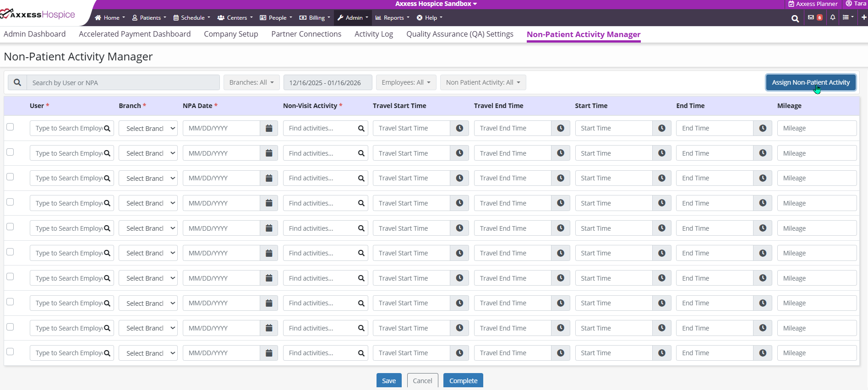Open the Employees: All filter dropdown

[406, 82]
